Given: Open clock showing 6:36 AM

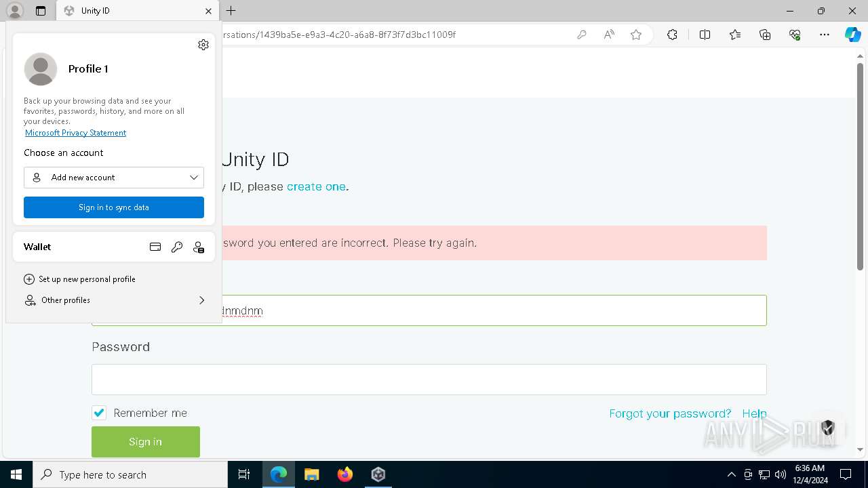Looking at the screenshot, I should (x=809, y=474).
